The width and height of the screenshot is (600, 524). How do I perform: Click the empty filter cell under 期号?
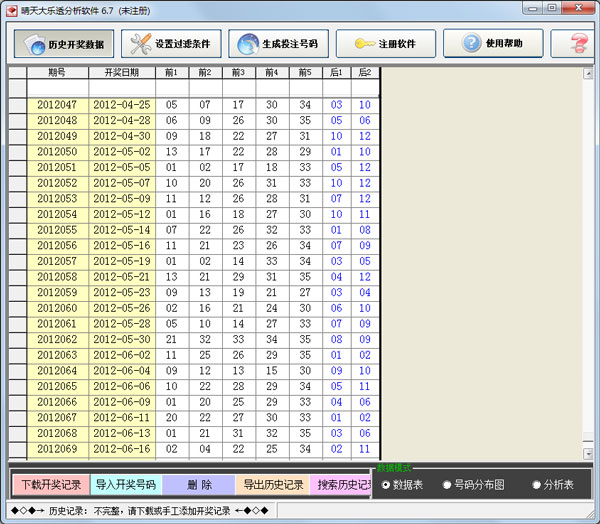(x=57, y=88)
